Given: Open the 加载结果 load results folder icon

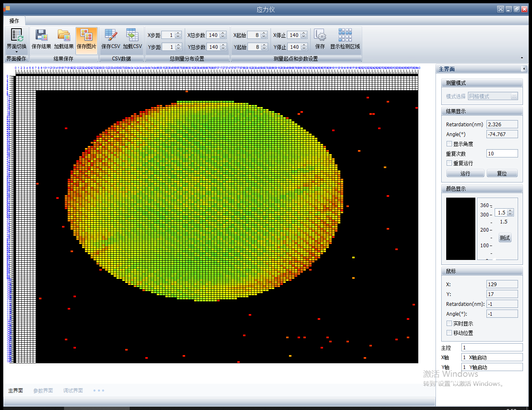Looking at the screenshot, I should (64, 36).
